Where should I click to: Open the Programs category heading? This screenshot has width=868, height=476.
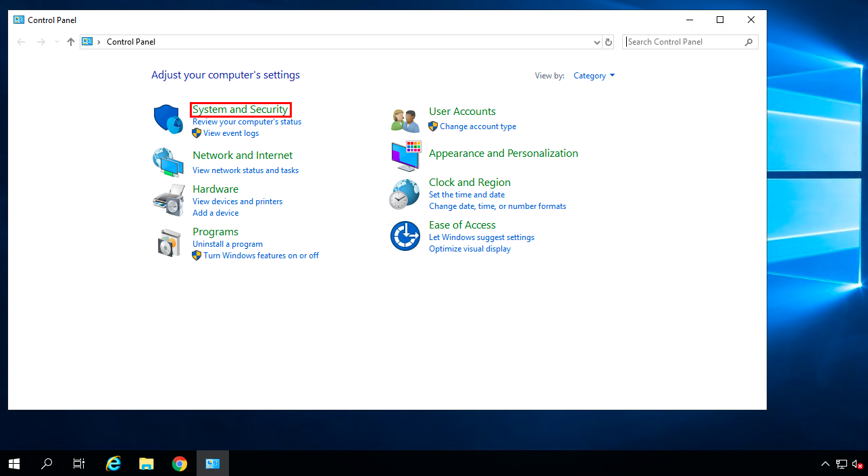pos(215,232)
